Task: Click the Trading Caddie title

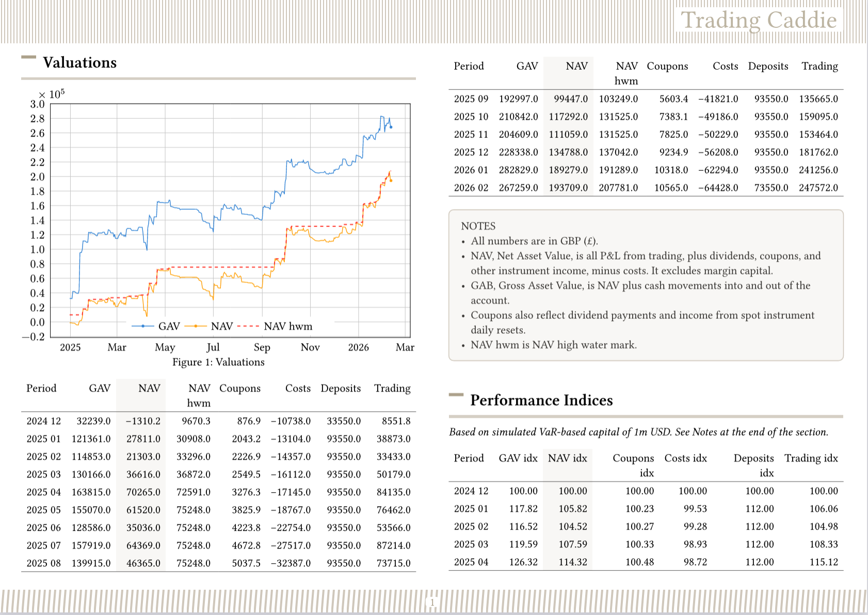Action: 759,21
